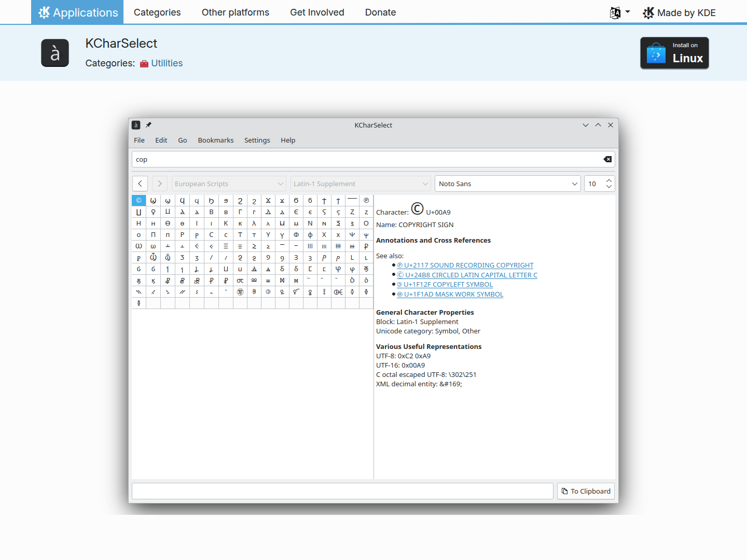The width and height of the screenshot is (747, 560).
Task: Click the "C octal escaped UTF-8" line
Action: (426, 375)
